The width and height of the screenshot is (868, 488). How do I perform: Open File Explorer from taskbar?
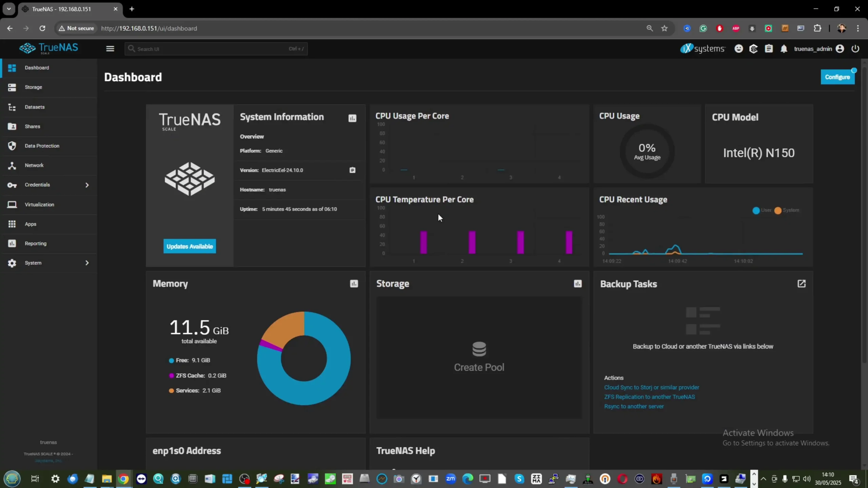point(107,479)
